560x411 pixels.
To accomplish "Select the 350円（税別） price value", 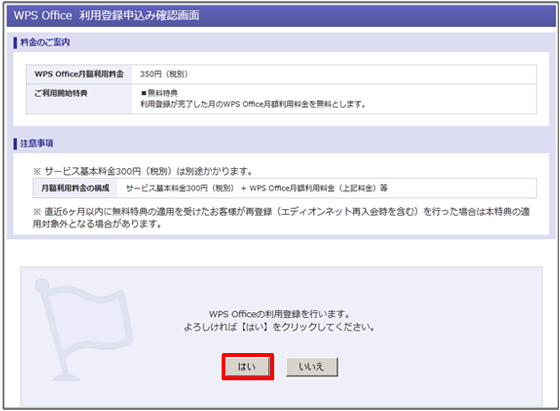I will [x=164, y=74].
